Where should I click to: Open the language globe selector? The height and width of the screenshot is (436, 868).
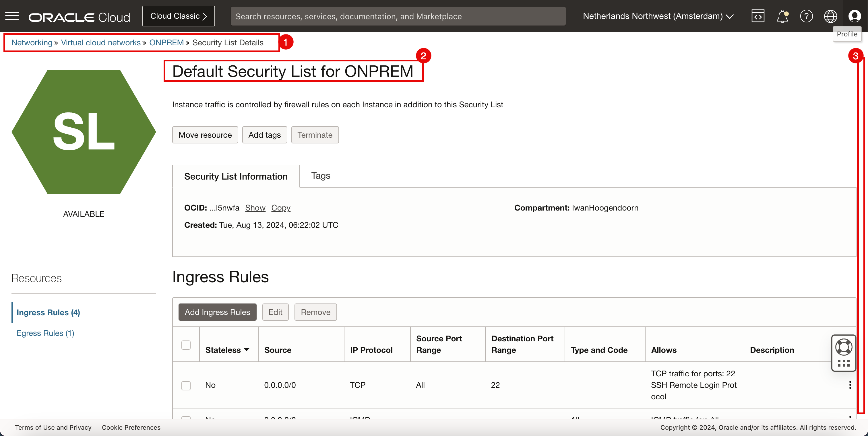tap(830, 16)
